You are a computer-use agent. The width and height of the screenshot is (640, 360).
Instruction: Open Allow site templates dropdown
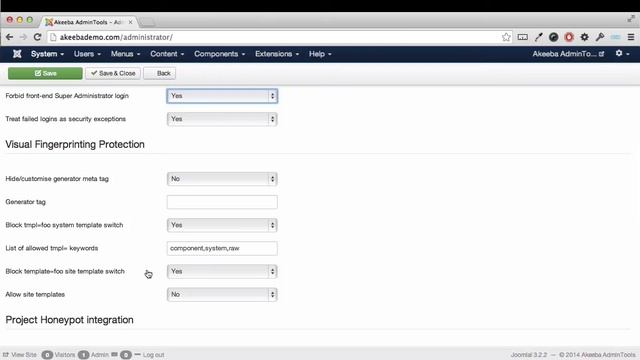pos(222,294)
